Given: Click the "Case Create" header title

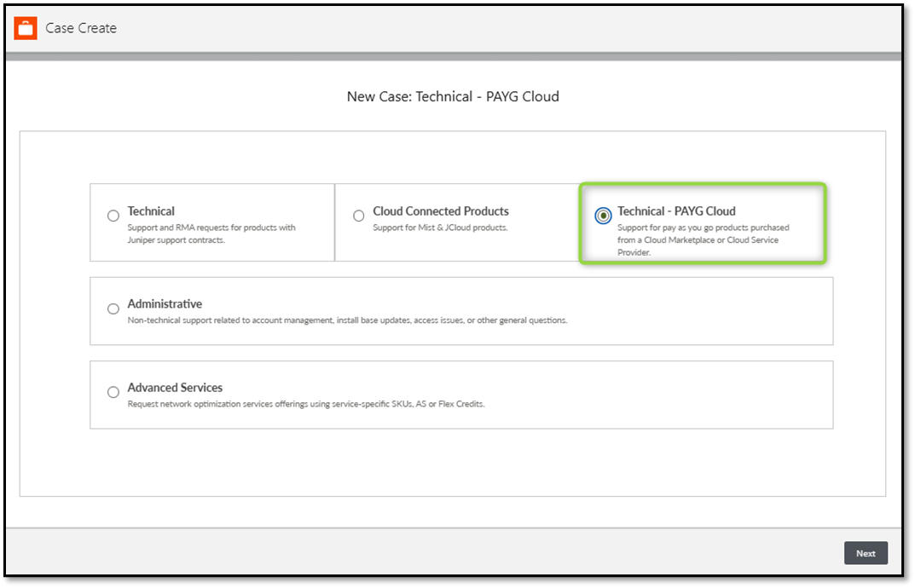Looking at the screenshot, I should 81,28.
